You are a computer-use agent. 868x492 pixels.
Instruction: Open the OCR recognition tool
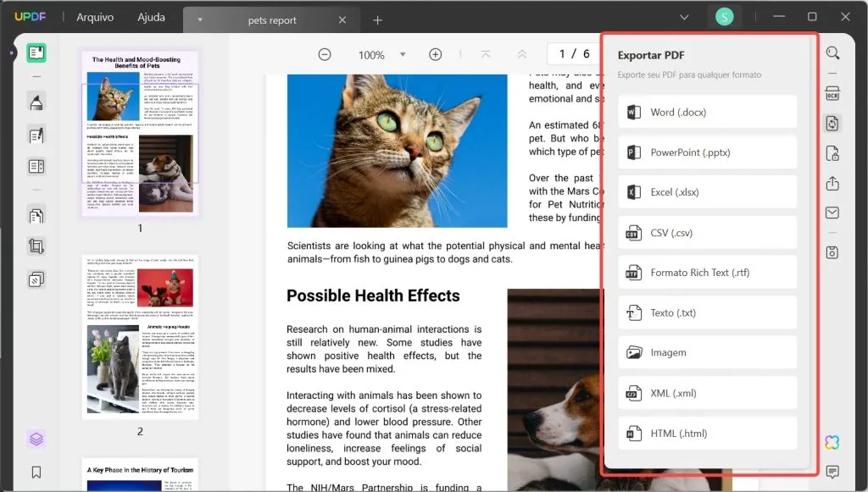pos(832,93)
